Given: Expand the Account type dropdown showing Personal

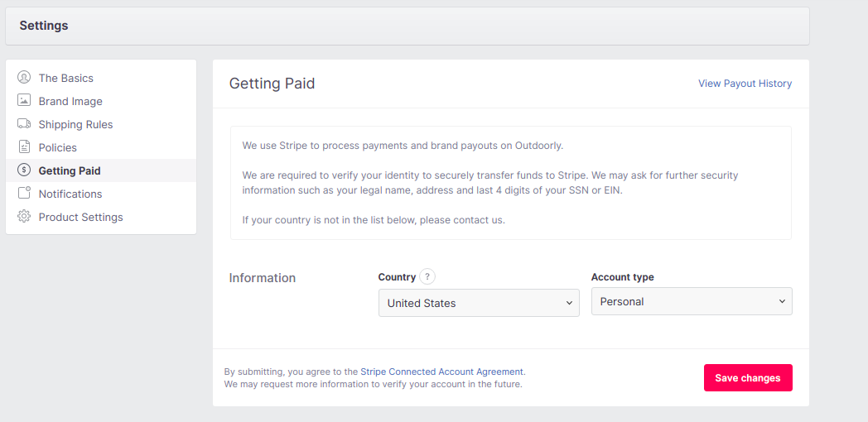Looking at the screenshot, I should (x=692, y=301).
